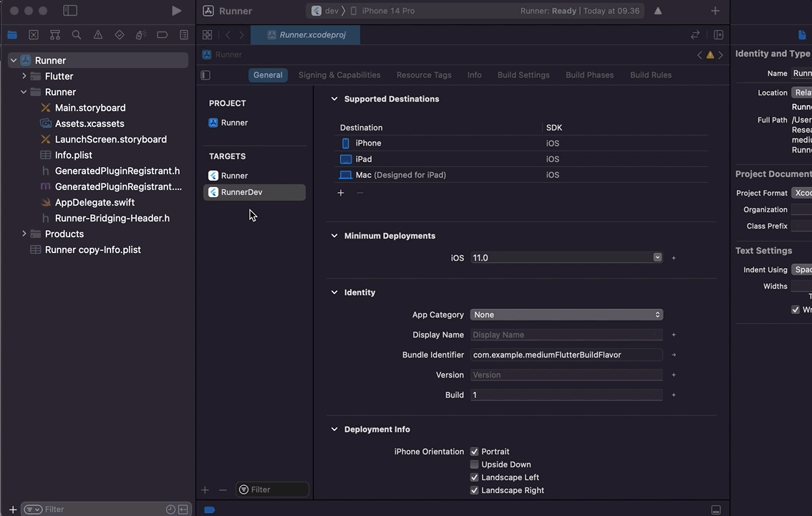The height and width of the screenshot is (516, 812).
Task: Go forward in editor history
Action: (x=241, y=34)
